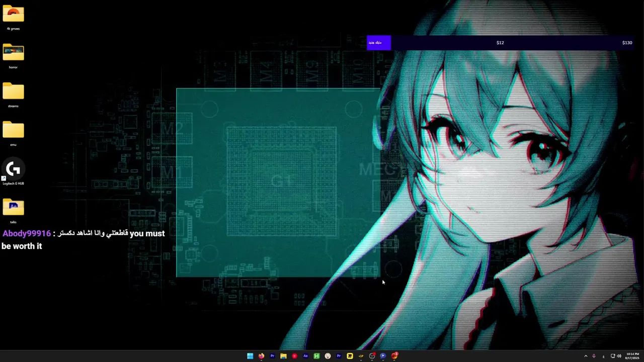
Task: Open the "talks" folder with Ae thumbnail
Action: click(13, 211)
